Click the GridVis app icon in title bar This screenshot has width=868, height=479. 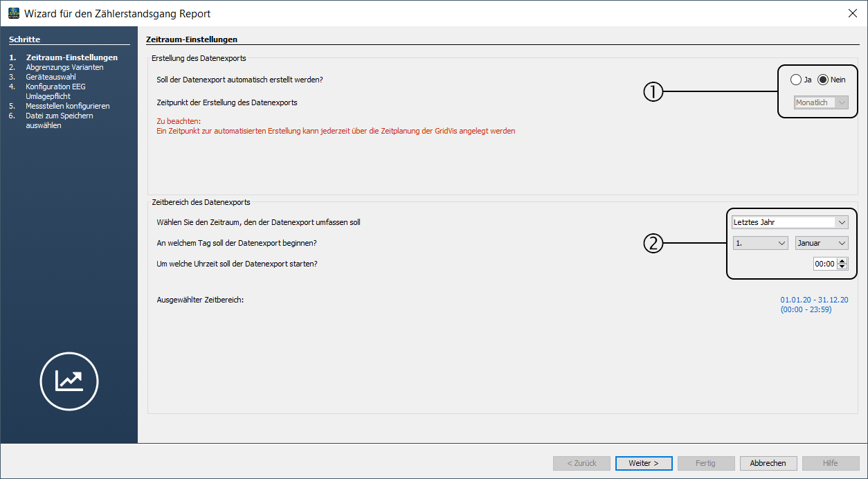(x=13, y=13)
